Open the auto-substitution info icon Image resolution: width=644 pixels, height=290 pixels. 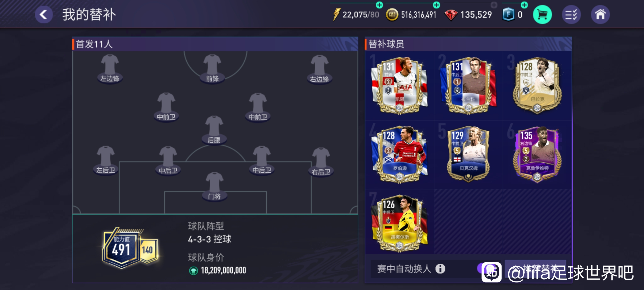tap(440, 269)
